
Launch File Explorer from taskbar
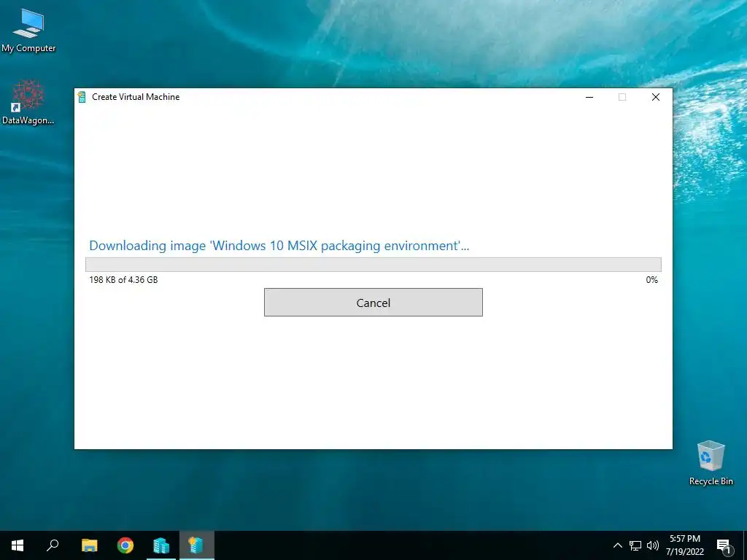coord(89,545)
